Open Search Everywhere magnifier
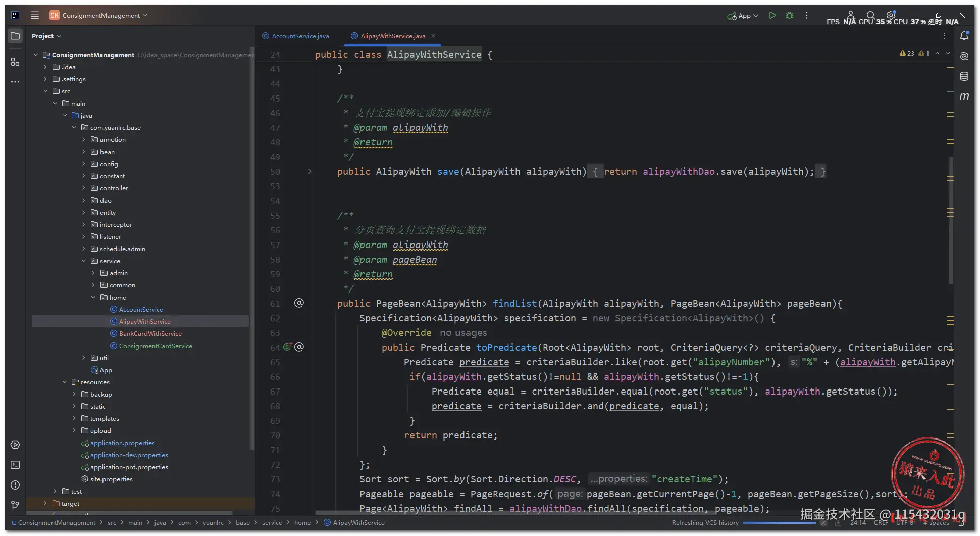Image resolution: width=980 pixels, height=536 pixels. 871,15
